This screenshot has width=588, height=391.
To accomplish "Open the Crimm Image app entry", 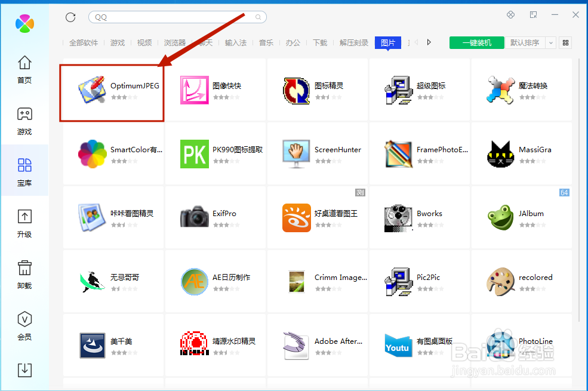I will pyautogui.click(x=317, y=282).
